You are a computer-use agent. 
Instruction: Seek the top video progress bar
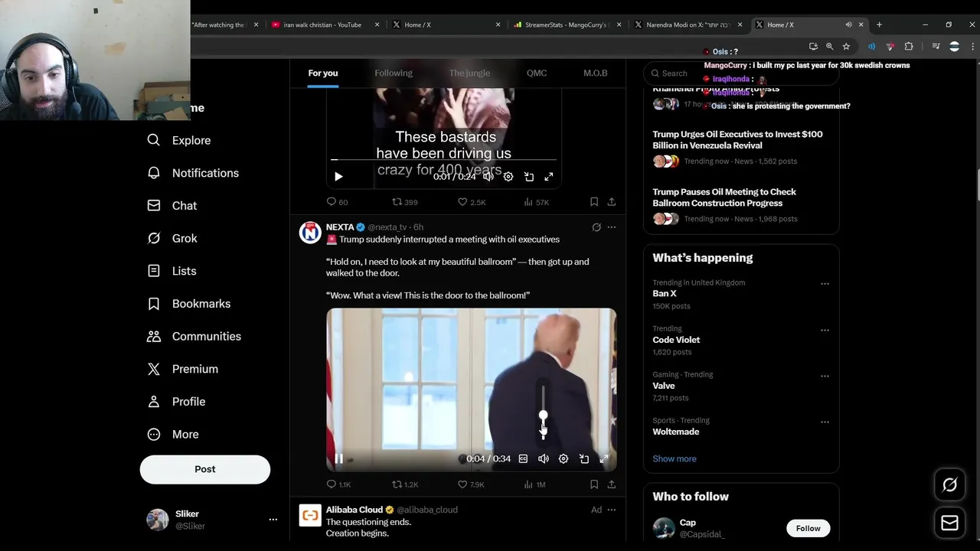click(443, 160)
